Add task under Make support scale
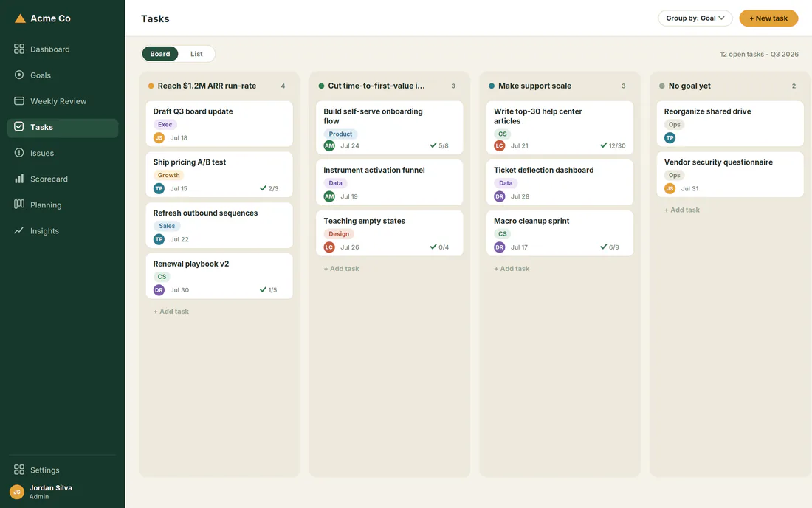This screenshot has width=812, height=508. coord(512,268)
